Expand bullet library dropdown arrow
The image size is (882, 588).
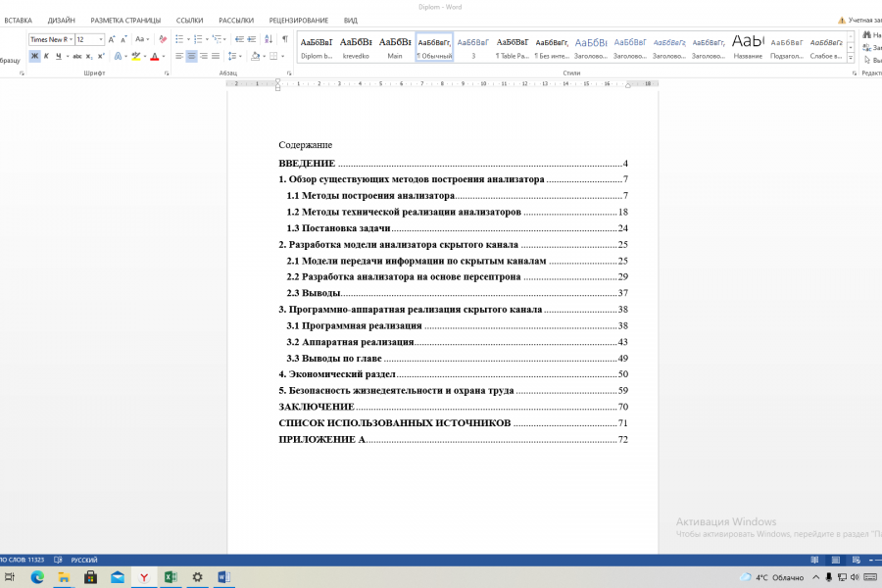[x=188, y=39]
